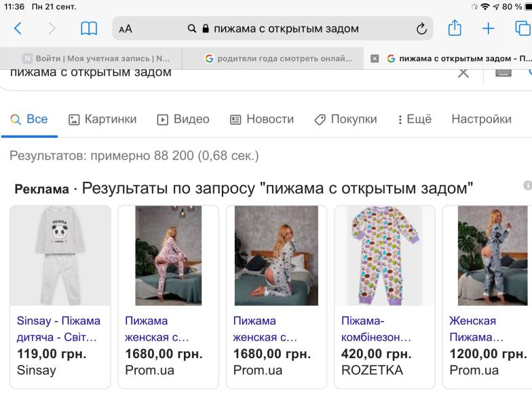
Task: Reload the page with the refresh icon
Action: coord(421,29)
